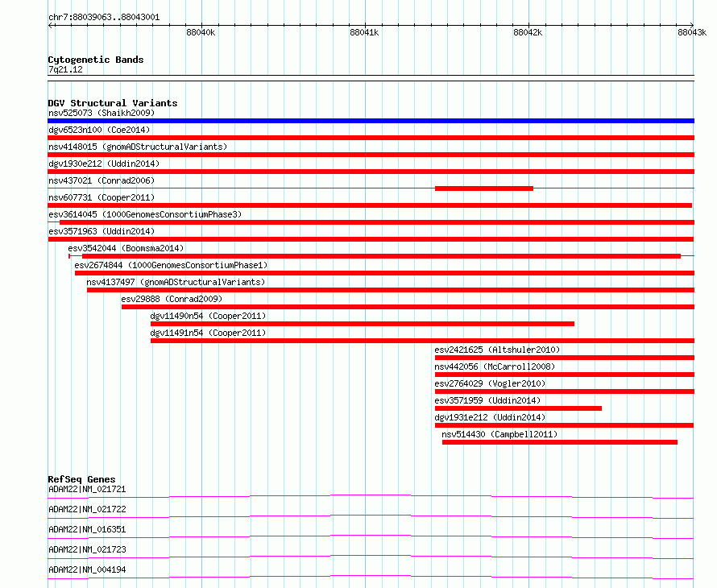Screen dimensions: 717x588
Task: Open ADAM22|NM_021721 transcript
Action: (87, 489)
